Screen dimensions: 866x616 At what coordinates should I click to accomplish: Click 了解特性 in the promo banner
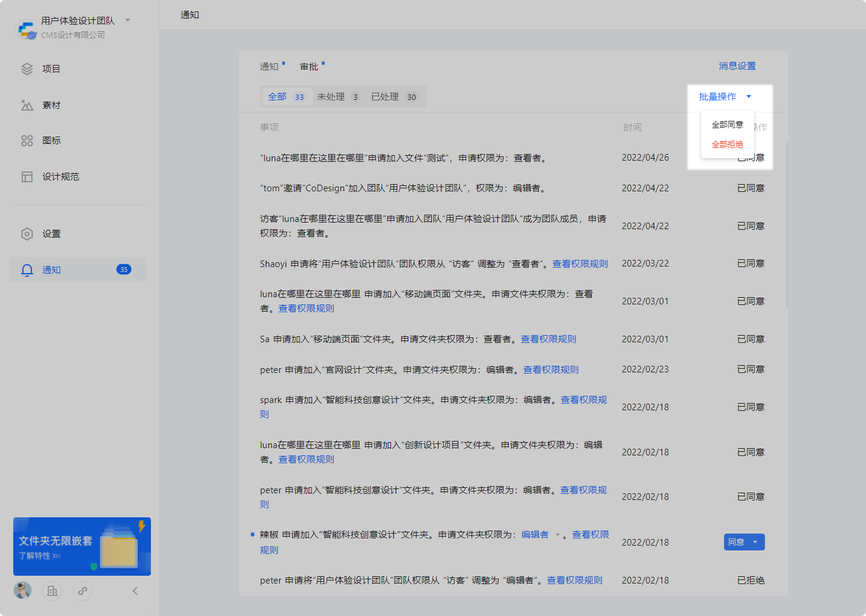click(40, 556)
